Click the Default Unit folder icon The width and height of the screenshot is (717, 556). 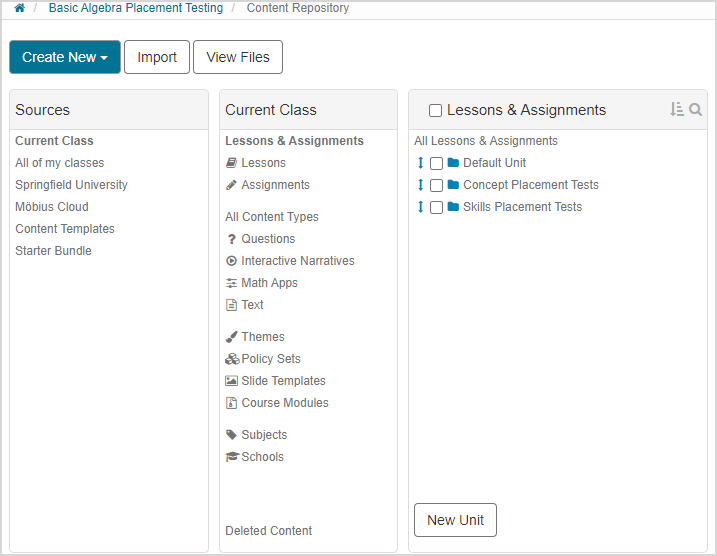coord(453,163)
